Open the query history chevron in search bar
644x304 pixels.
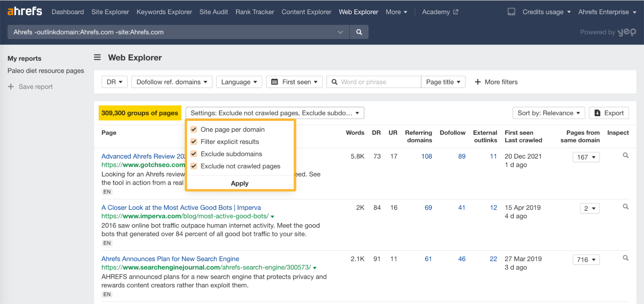coord(340,32)
